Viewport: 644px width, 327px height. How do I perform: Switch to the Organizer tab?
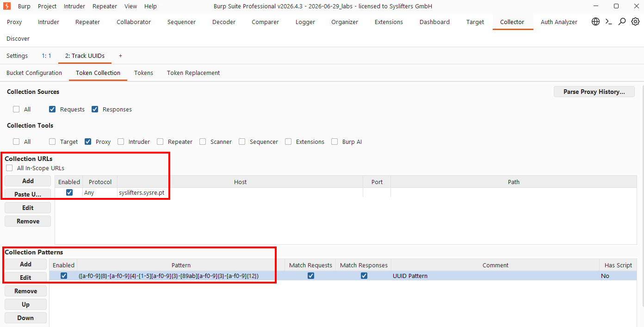(x=345, y=22)
